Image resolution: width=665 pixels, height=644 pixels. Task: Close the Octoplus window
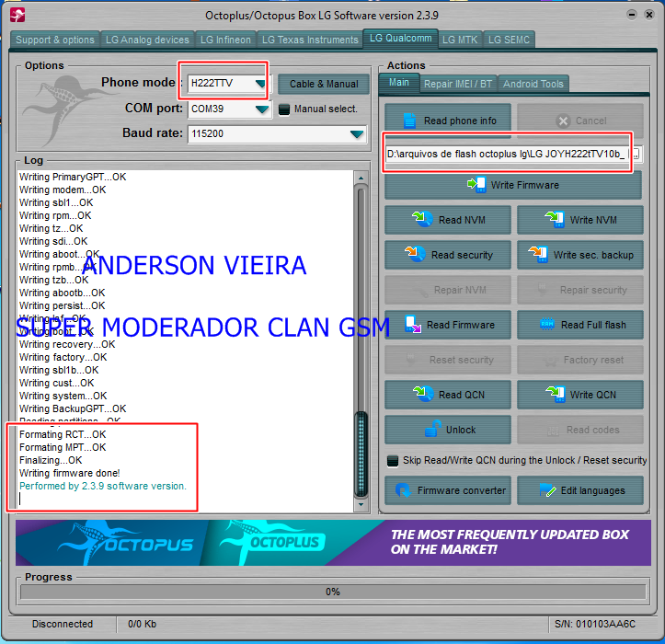(x=648, y=15)
